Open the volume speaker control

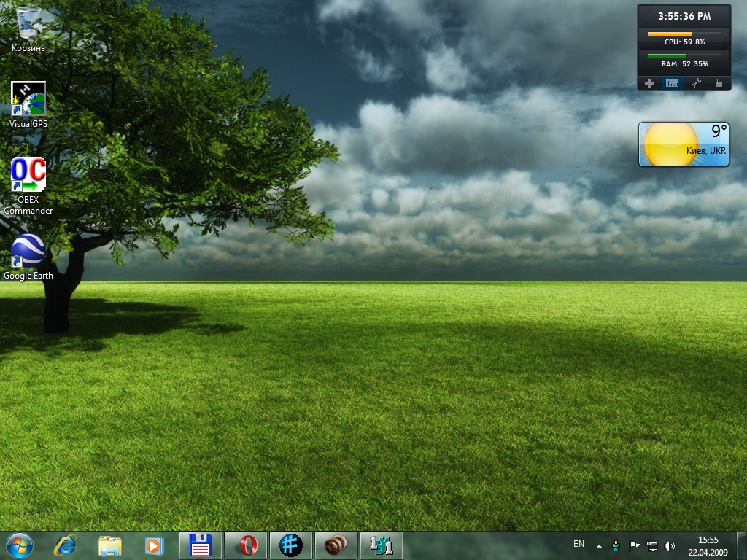click(670, 545)
